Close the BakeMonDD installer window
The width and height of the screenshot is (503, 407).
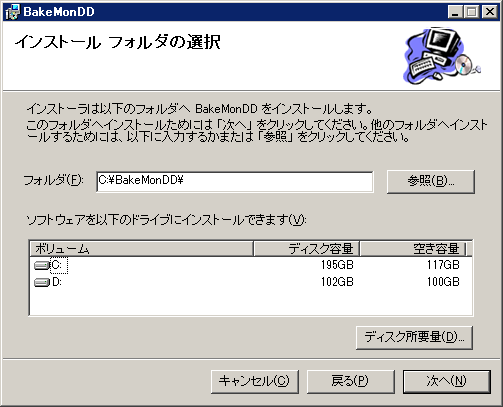click(490, 12)
